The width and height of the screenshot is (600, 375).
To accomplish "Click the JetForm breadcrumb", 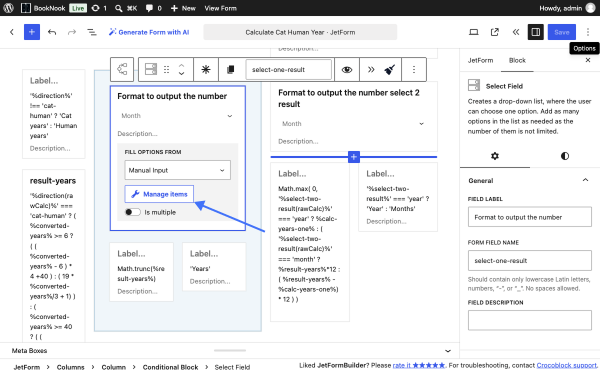I will pos(27,367).
